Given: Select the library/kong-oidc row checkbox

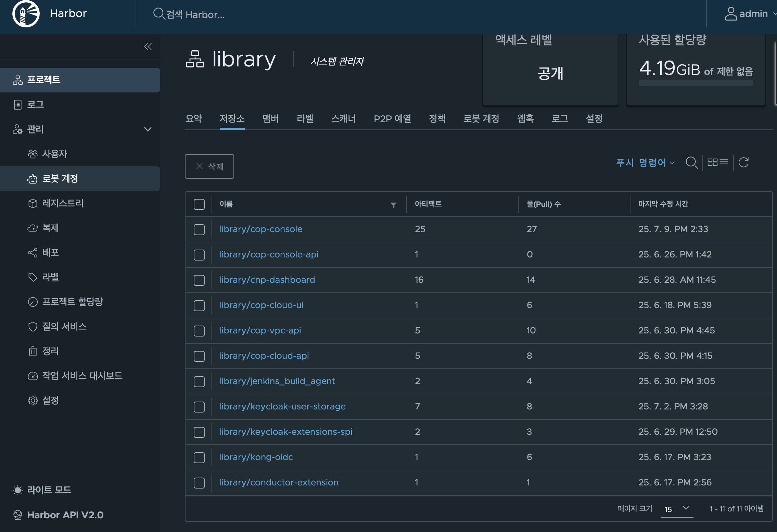Looking at the screenshot, I should [x=199, y=457].
